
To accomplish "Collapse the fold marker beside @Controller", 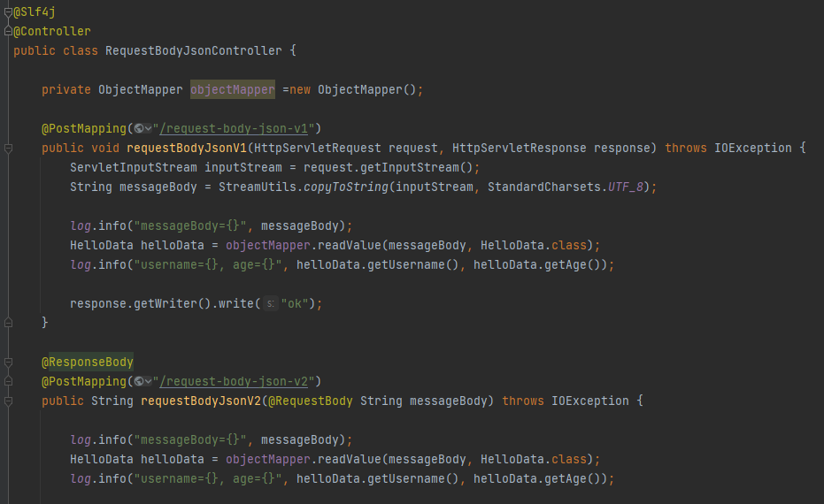I will (8, 32).
